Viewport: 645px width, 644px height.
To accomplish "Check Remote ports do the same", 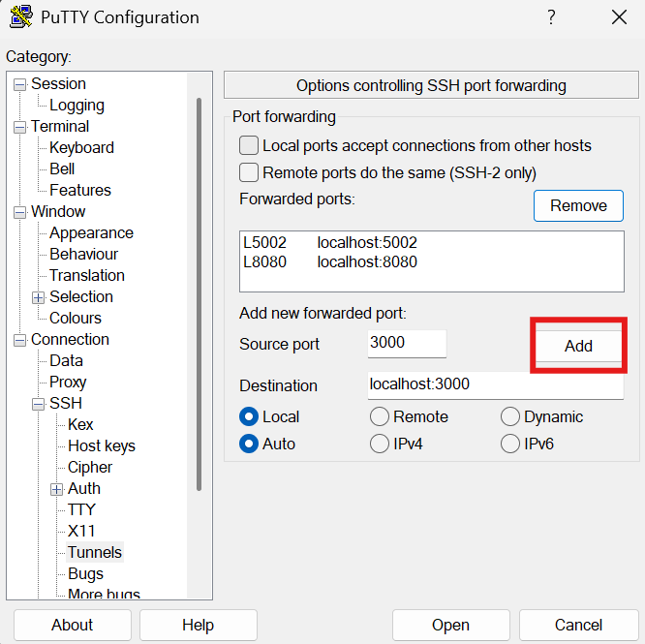I will click(x=249, y=172).
